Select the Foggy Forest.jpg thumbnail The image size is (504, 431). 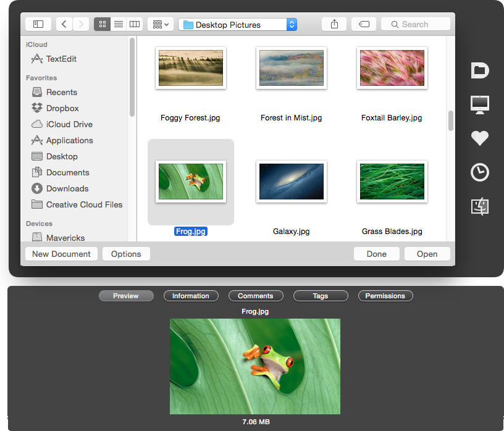(191, 68)
